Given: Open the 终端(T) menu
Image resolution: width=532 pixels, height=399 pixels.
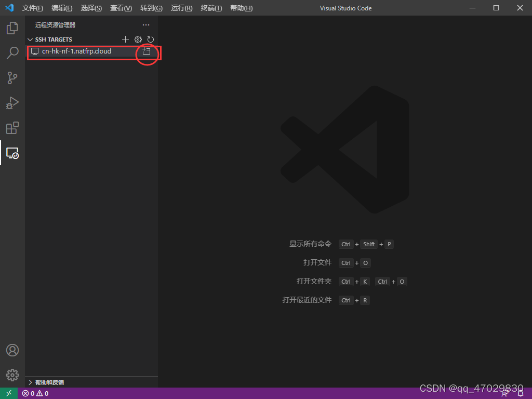Looking at the screenshot, I should click(211, 8).
